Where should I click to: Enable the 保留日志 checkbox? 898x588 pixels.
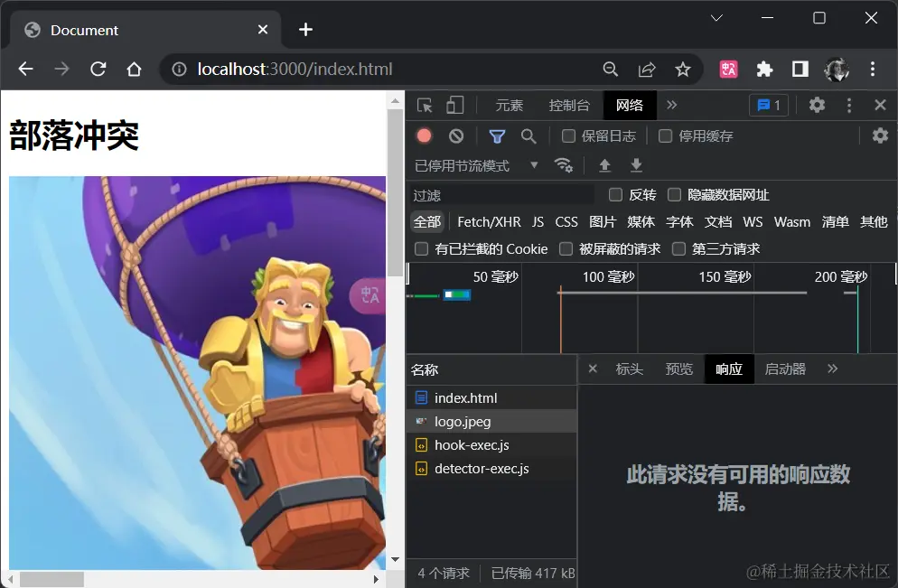coord(568,135)
